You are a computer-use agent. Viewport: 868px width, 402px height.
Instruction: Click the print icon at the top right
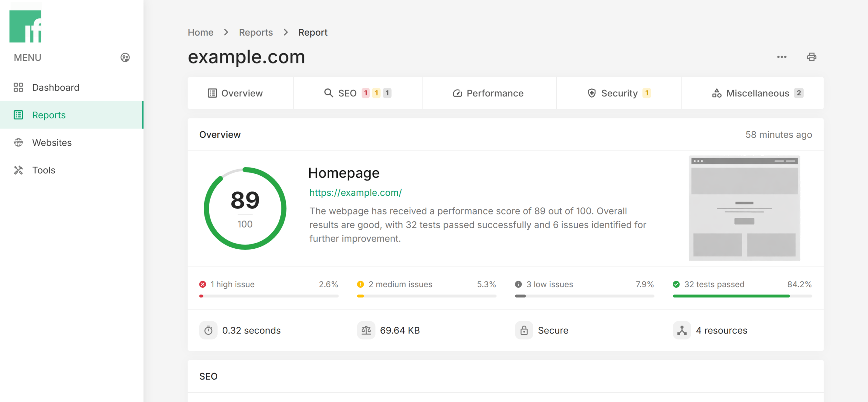pyautogui.click(x=811, y=57)
